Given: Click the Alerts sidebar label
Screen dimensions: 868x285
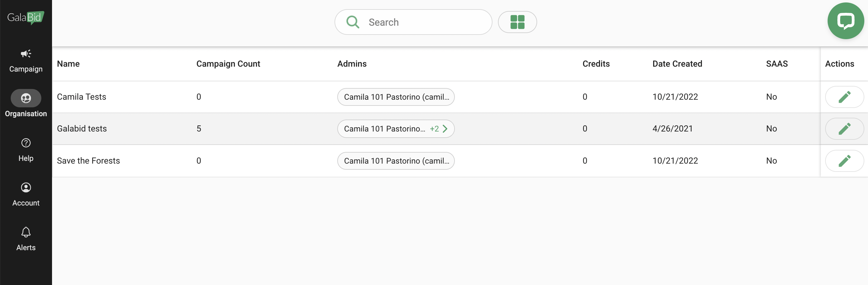Looking at the screenshot, I should [26, 248].
